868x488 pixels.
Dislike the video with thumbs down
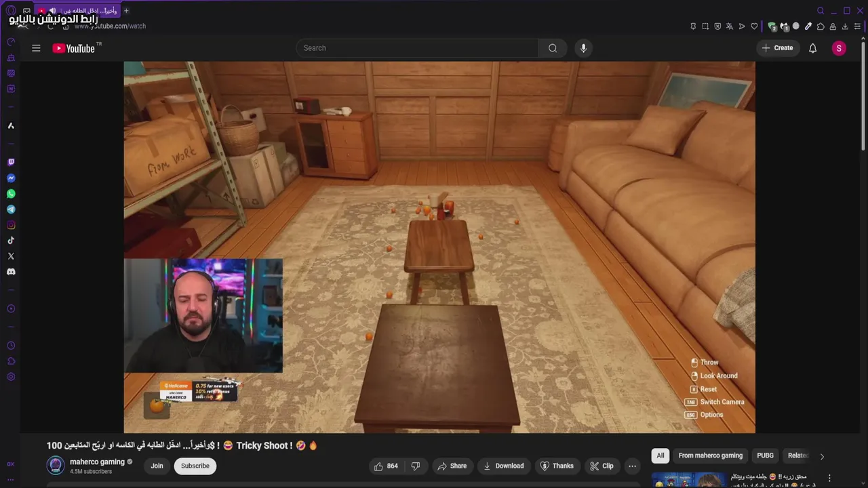coord(416,466)
